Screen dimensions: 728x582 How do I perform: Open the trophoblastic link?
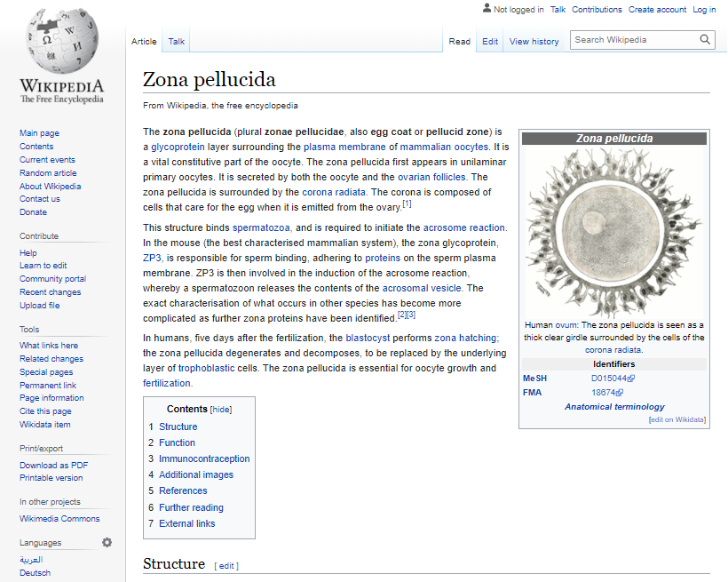(x=207, y=368)
